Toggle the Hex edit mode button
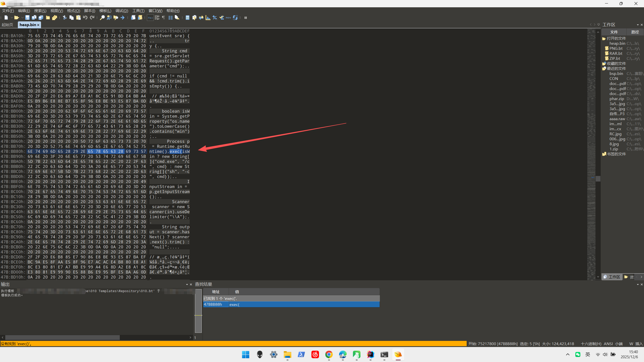644x362 pixels. [x=150, y=18]
